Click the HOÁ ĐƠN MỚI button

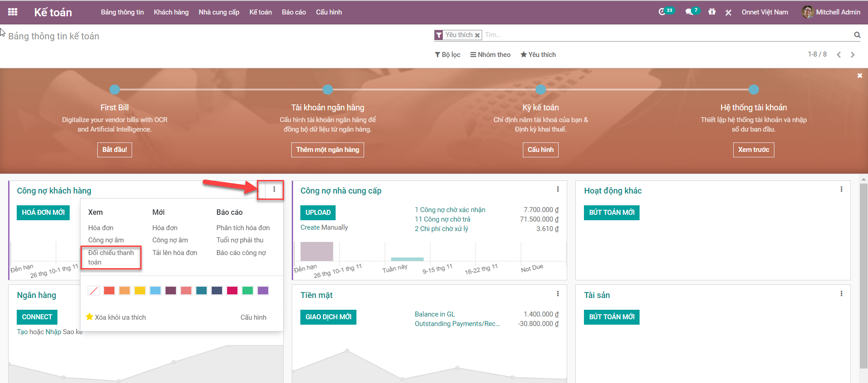(43, 213)
